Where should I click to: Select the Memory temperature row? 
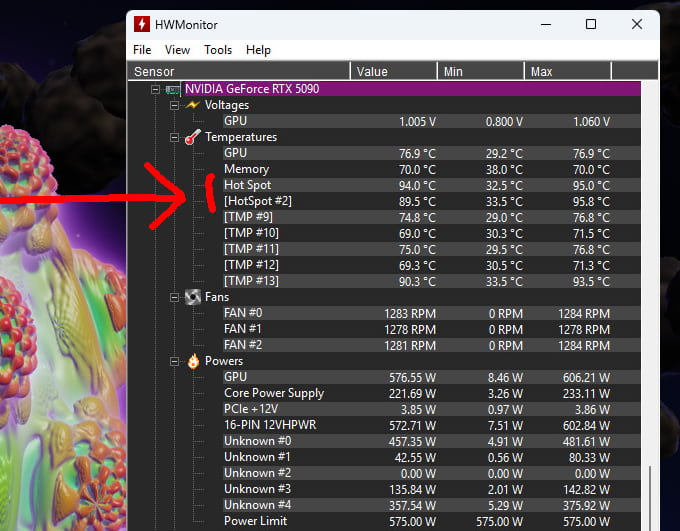coord(432,169)
